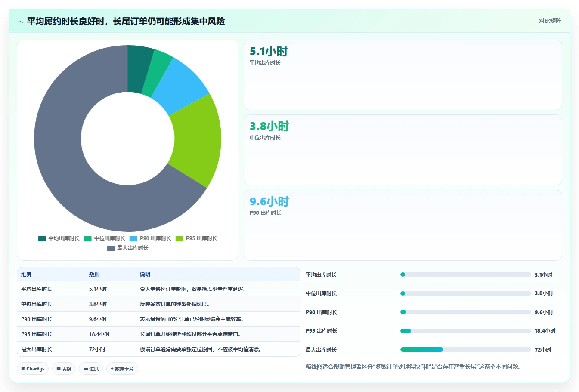
Task: Select the P95 出库时长 table row cell
Action: coord(37,334)
